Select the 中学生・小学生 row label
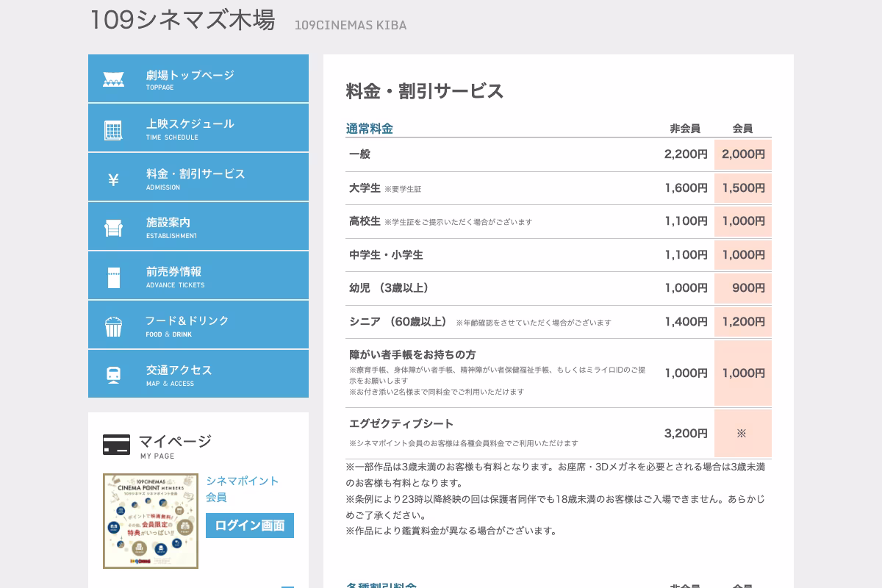 [x=386, y=255]
